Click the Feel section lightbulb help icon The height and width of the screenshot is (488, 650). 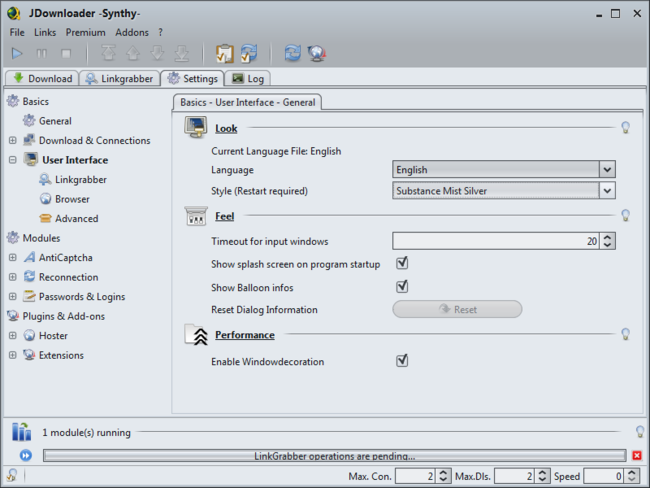coord(626,215)
